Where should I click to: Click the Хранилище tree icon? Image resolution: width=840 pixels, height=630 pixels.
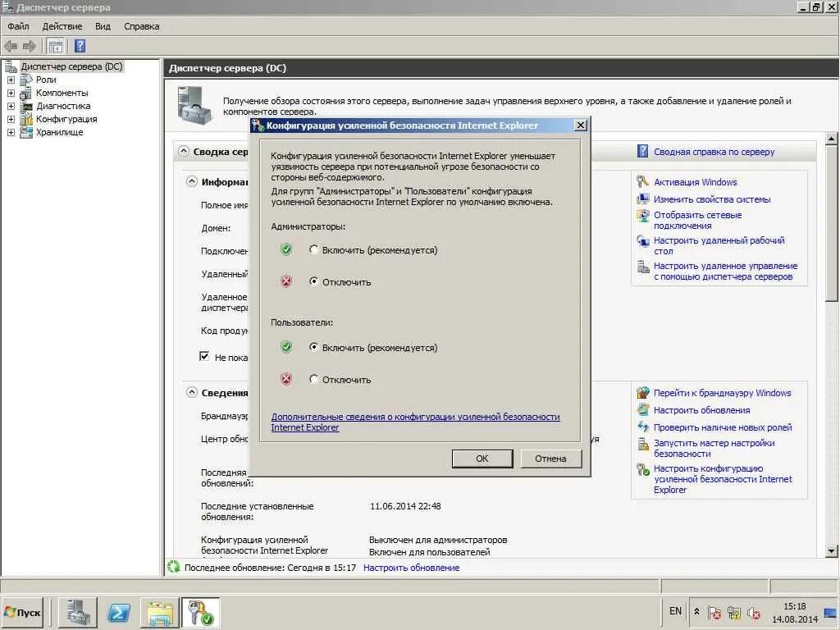click(x=25, y=132)
